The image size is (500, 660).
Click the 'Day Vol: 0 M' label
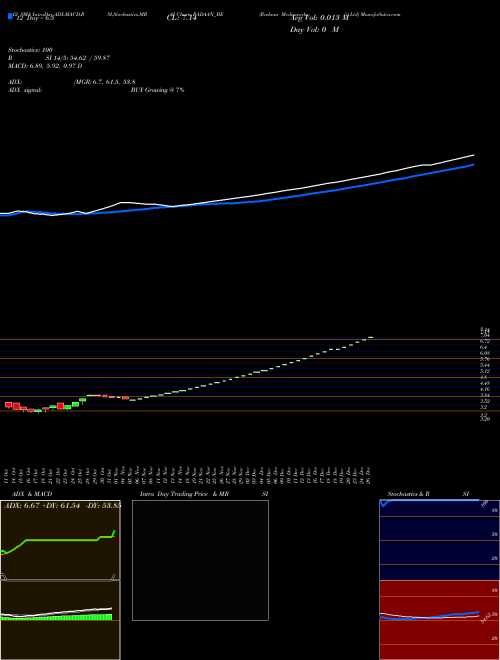(314, 30)
